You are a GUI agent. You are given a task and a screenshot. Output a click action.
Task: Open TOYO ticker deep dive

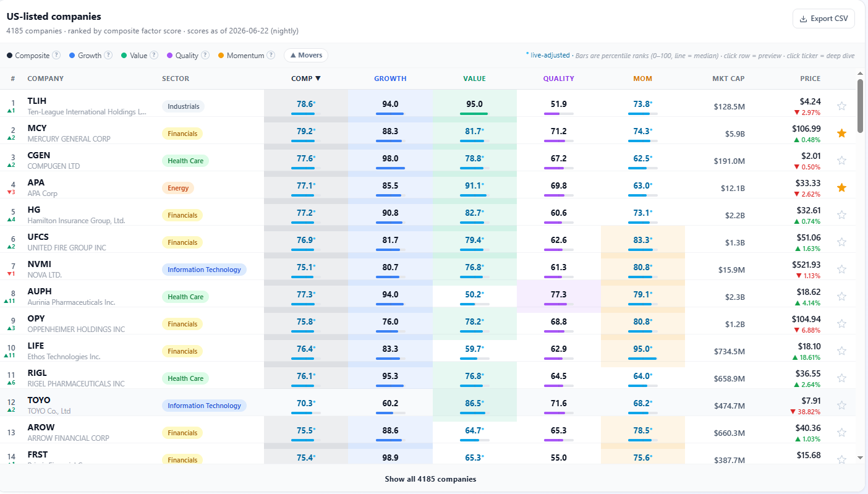(x=39, y=400)
